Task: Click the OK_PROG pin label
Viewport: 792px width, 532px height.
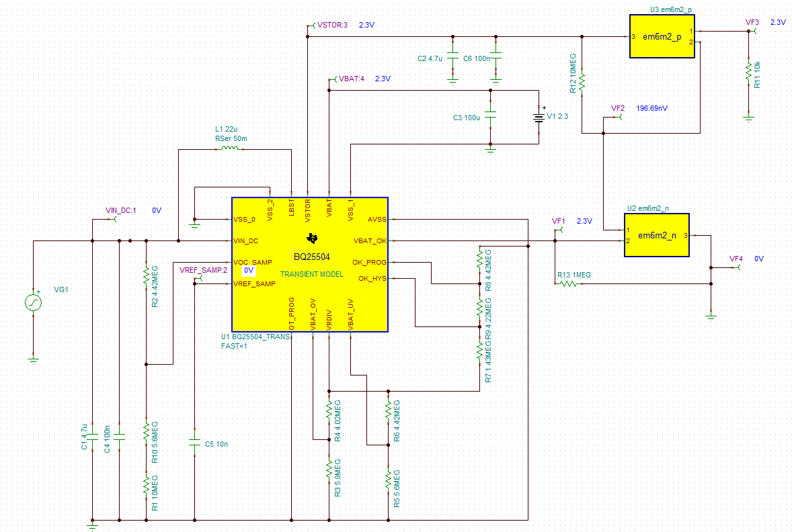Action: click(369, 262)
